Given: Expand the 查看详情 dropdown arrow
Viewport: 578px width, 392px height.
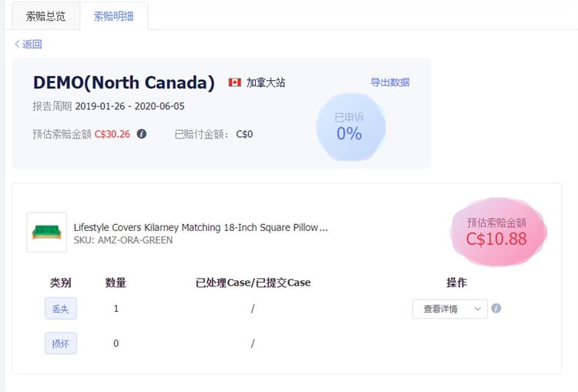Looking at the screenshot, I should [x=477, y=309].
